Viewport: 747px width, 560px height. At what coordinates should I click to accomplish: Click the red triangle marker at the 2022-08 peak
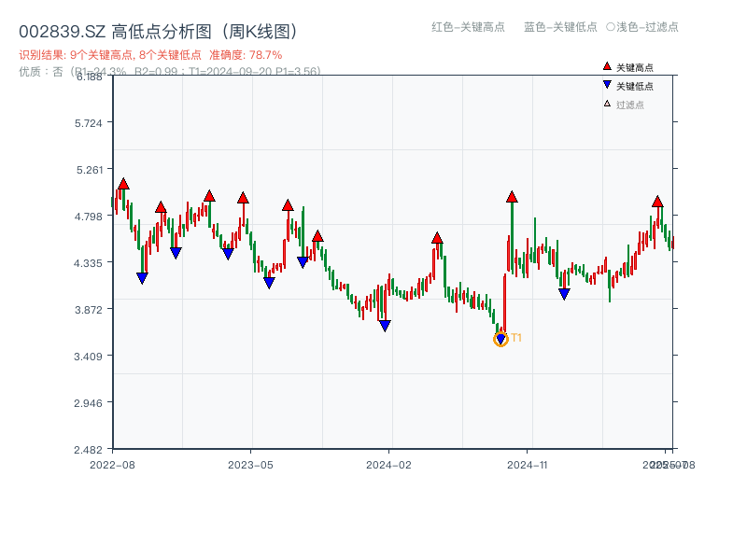coord(122,184)
